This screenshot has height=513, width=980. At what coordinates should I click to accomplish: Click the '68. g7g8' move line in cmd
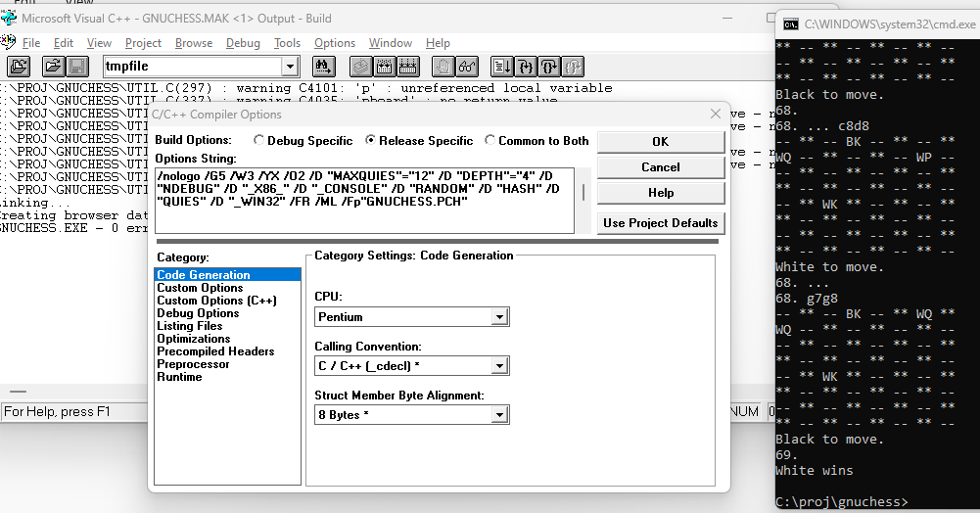[807, 298]
